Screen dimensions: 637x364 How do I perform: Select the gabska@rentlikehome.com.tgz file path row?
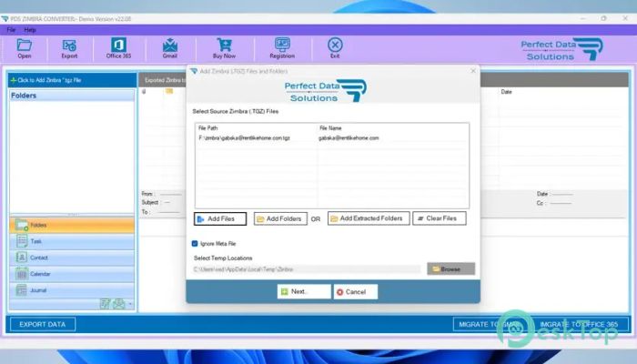pyautogui.click(x=244, y=138)
